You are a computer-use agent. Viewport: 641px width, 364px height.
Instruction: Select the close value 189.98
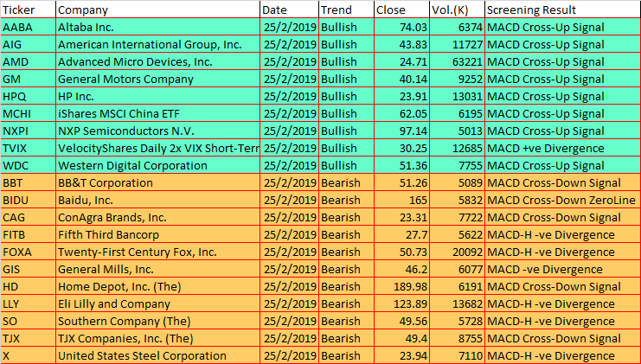coord(402,286)
